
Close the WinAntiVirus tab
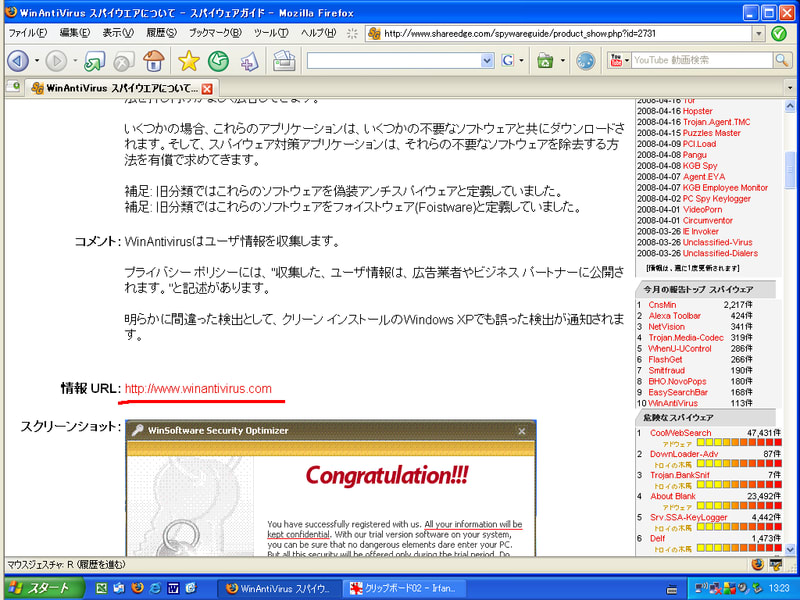click(x=207, y=88)
